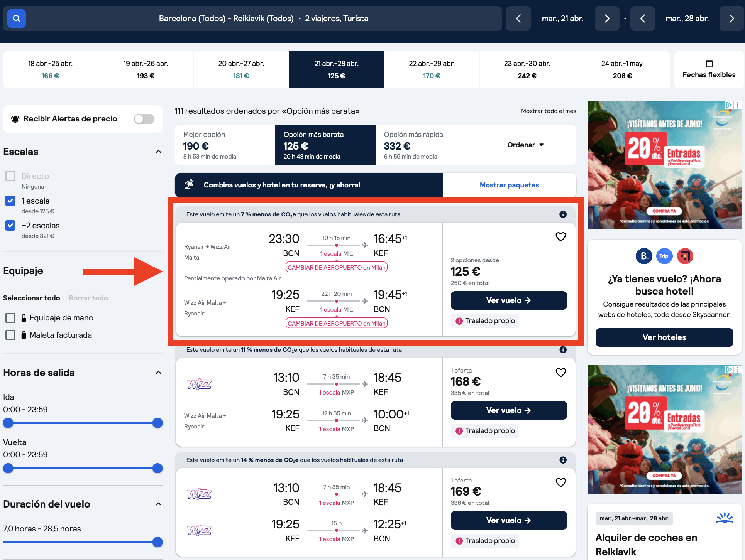Click the car rental sun logo icon
Screen dimensions: 745x560
coord(725,518)
